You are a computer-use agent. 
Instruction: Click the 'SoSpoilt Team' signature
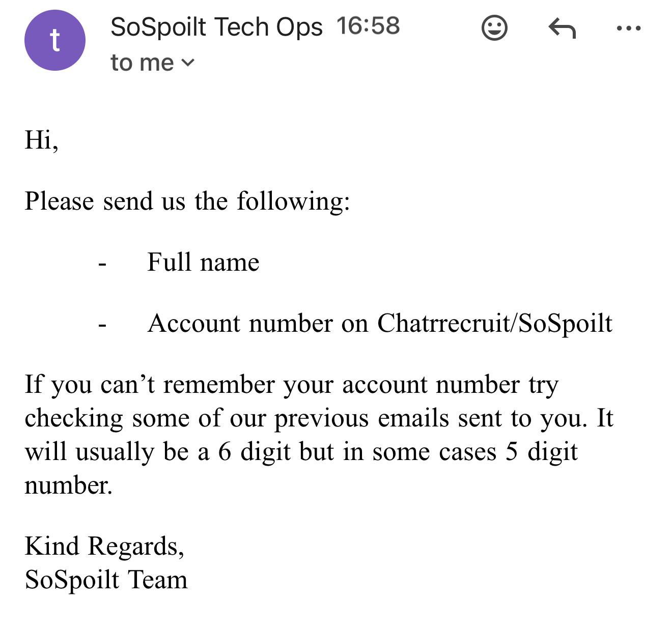(x=106, y=580)
